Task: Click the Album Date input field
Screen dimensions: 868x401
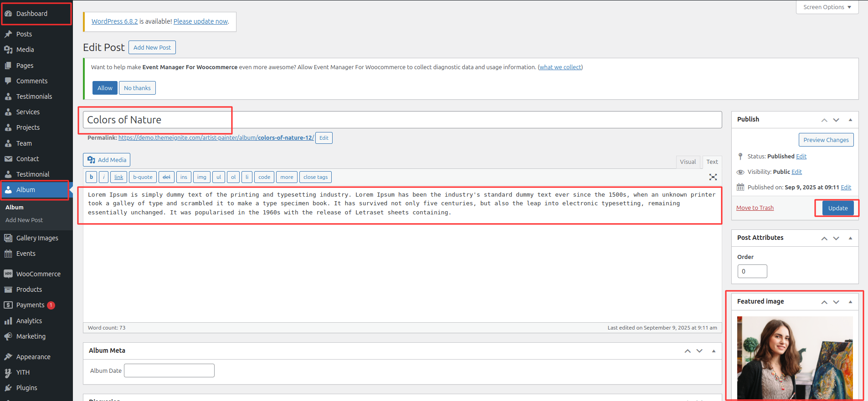Action: click(x=169, y=371)
